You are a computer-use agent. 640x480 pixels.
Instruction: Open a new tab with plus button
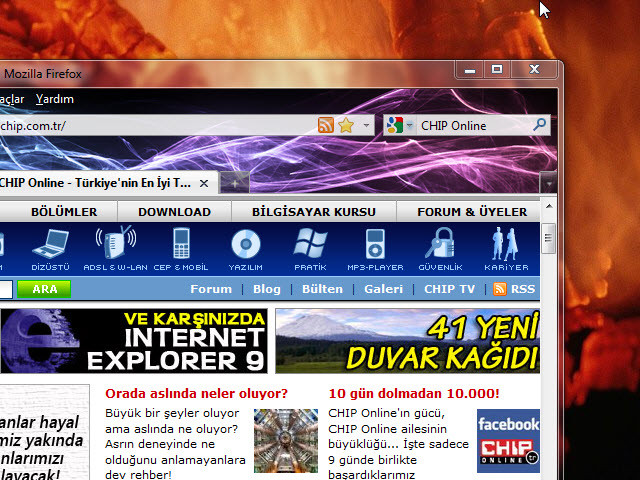(235, 184)
